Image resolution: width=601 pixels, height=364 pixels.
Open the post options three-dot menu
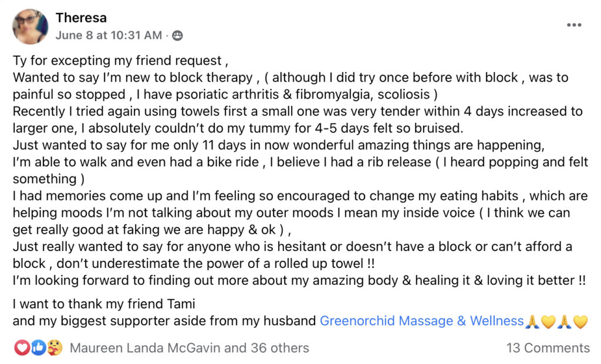pyautogui.click(x=573, y=23)
